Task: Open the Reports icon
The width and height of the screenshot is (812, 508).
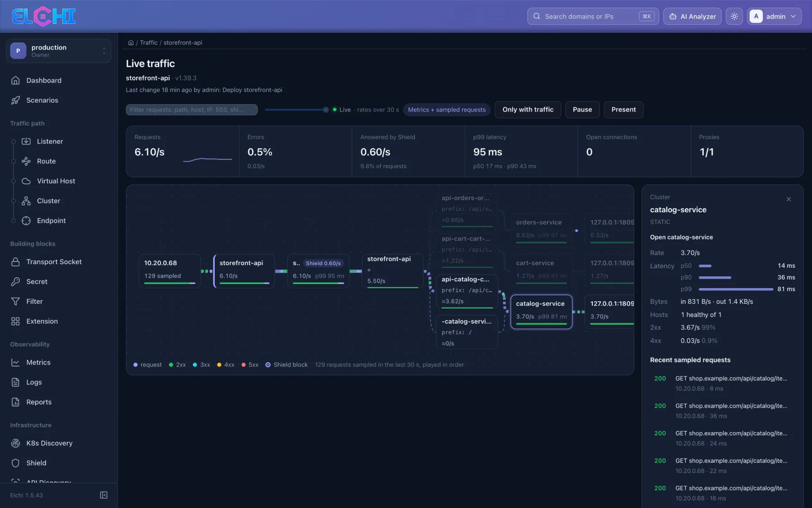Action: coord(15,402)
